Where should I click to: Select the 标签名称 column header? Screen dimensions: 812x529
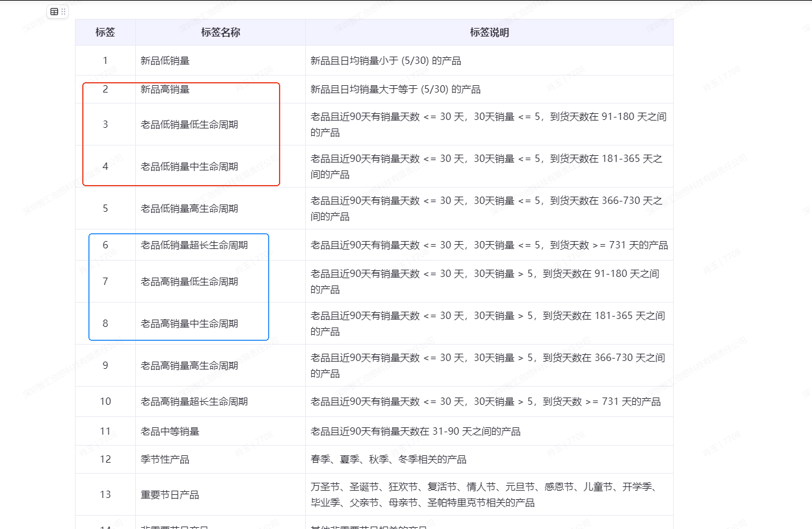tap(221, 32)
